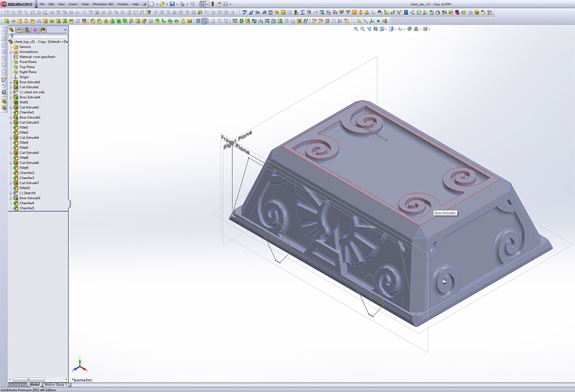This screenshot has height=392, width=575.
Task: Open the PhotoView 360 menu
Action: click(x=103, y=4)
